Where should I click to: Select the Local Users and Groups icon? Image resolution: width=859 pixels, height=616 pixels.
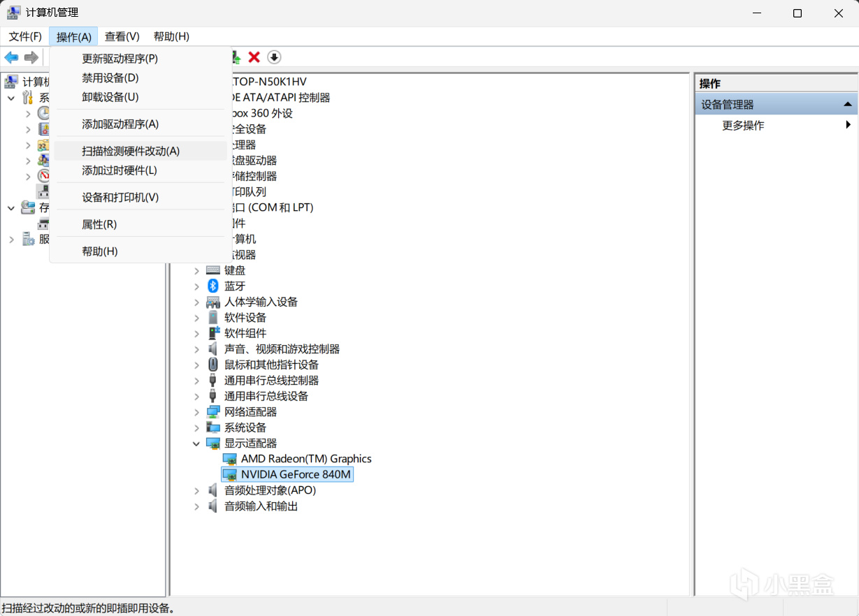pyautogui.click(x=43, y=161)
